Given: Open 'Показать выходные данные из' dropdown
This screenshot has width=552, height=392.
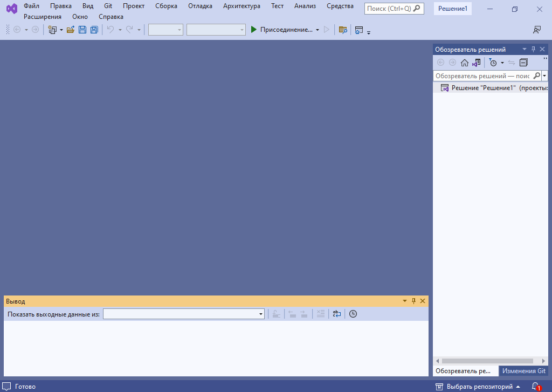Looking at the screenshot, I should click(260, 314).
